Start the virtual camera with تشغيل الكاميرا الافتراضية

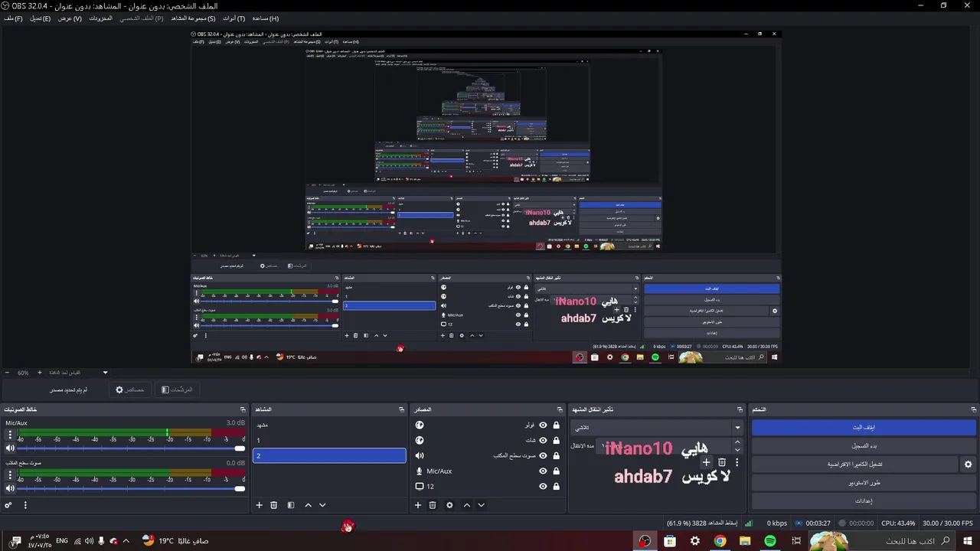coord(854,465)
